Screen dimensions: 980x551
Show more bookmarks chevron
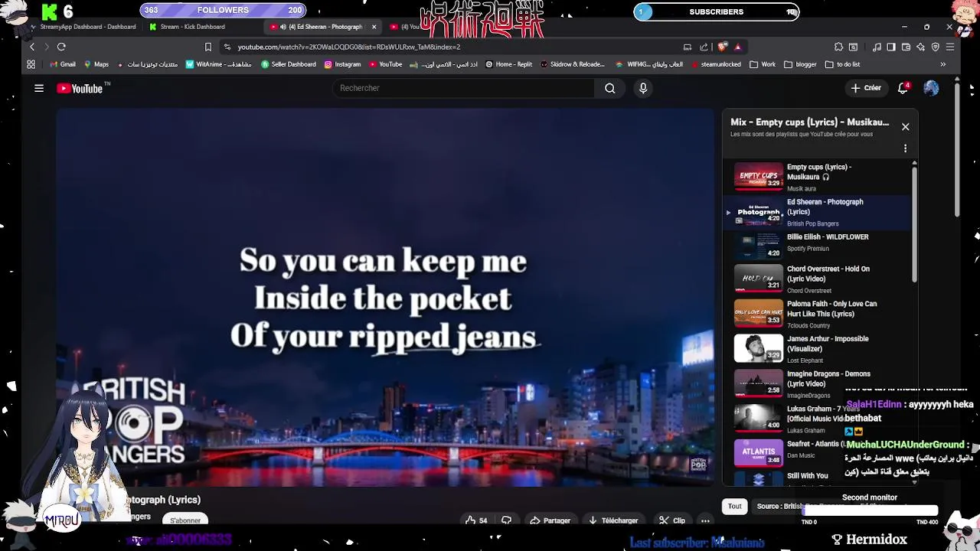pyautogui.click(x=943, y=64)
